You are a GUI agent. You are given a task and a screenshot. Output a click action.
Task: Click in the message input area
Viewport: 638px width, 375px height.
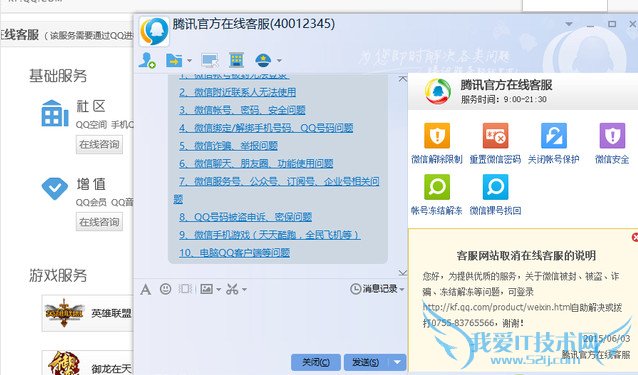(270, 324)
